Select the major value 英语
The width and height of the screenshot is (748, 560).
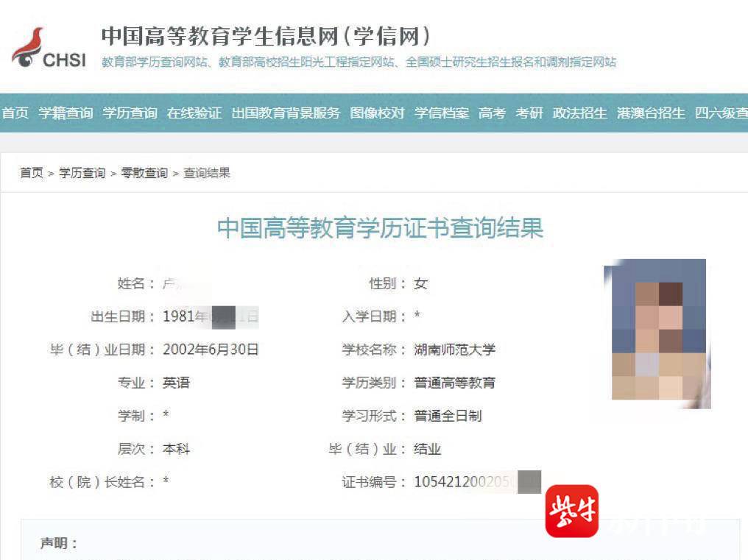click(x=176, y=383)
